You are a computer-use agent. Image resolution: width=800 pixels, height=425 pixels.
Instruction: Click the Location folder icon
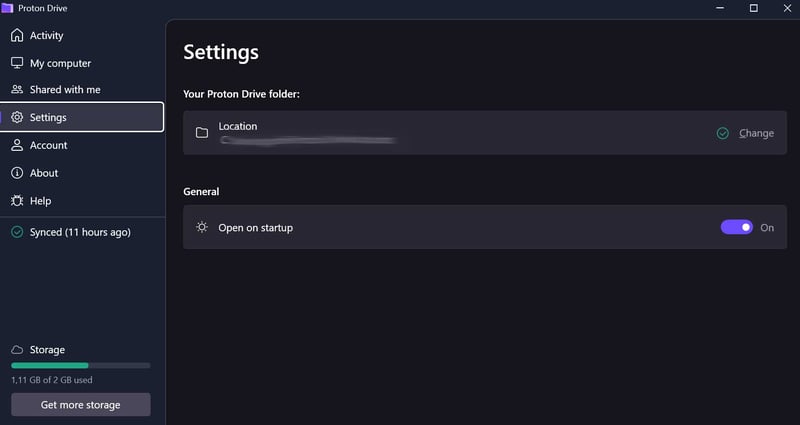coord(202,133)
